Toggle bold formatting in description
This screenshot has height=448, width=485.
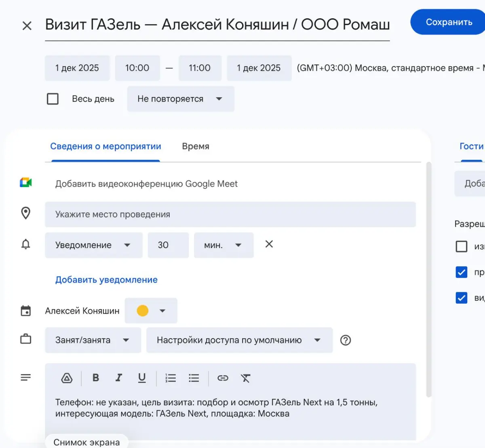point(96,378)
